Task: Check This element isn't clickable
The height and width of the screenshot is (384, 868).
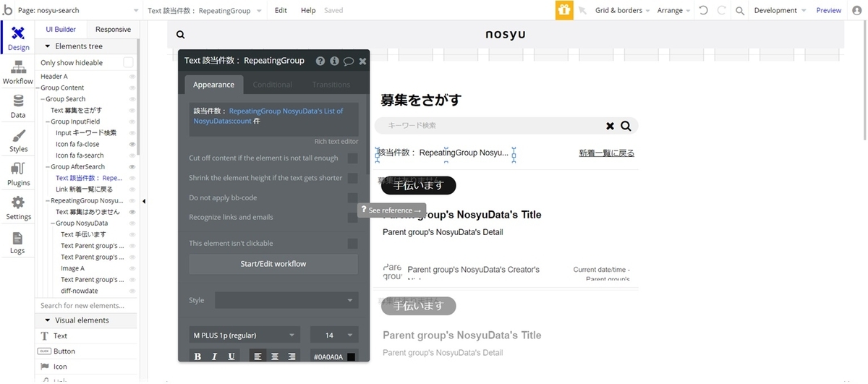Action: (x=352, y=244)
